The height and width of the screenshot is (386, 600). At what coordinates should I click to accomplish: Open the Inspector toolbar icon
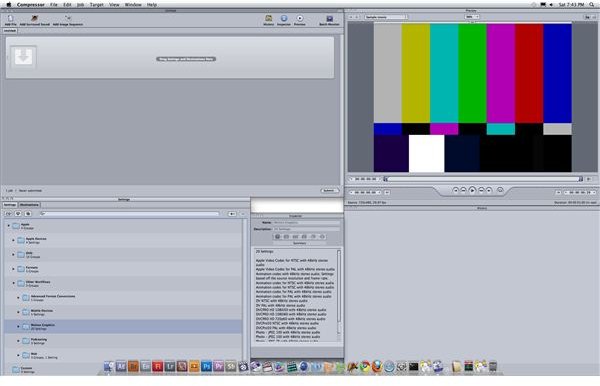(x=284, y=19)
